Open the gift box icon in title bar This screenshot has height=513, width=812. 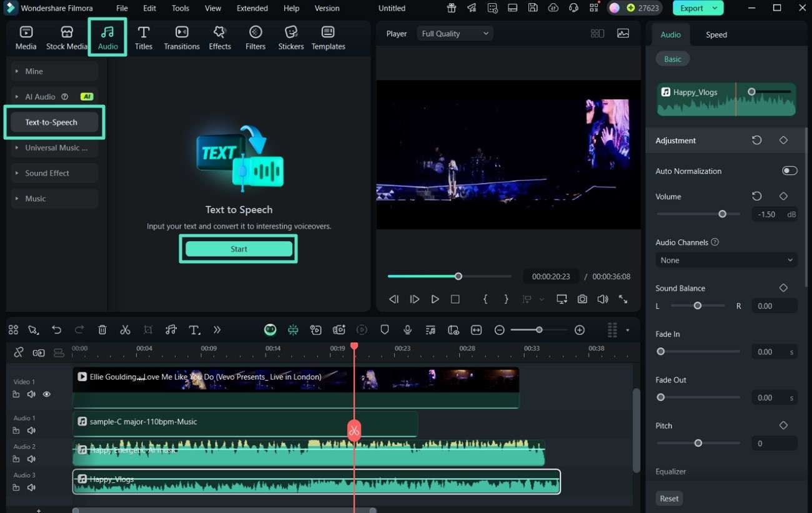tap(452, 8)
